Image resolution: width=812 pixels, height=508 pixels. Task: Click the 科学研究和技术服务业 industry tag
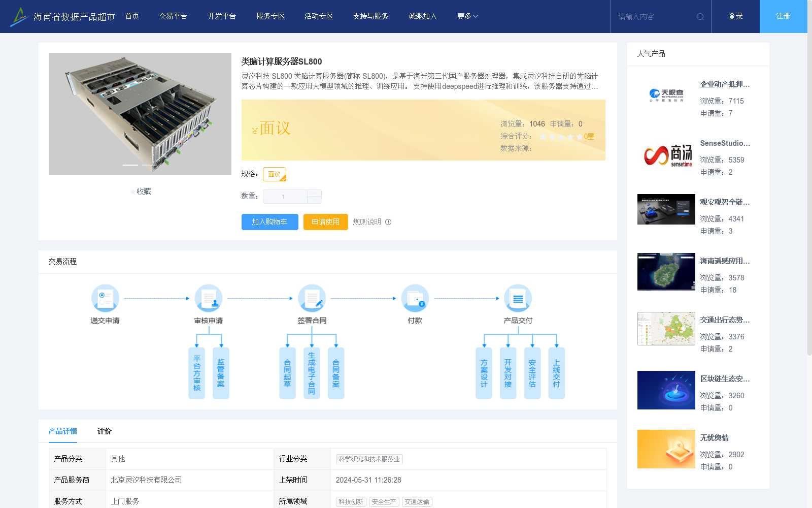click(x=369, y=459)
